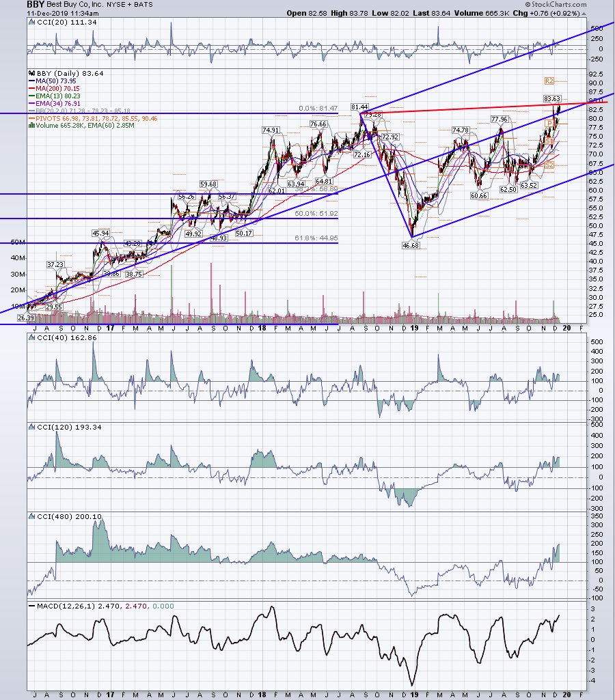Click the CCI(20) indicator panel icon
The image size is (615, 700).
click(x=31, y=22)
